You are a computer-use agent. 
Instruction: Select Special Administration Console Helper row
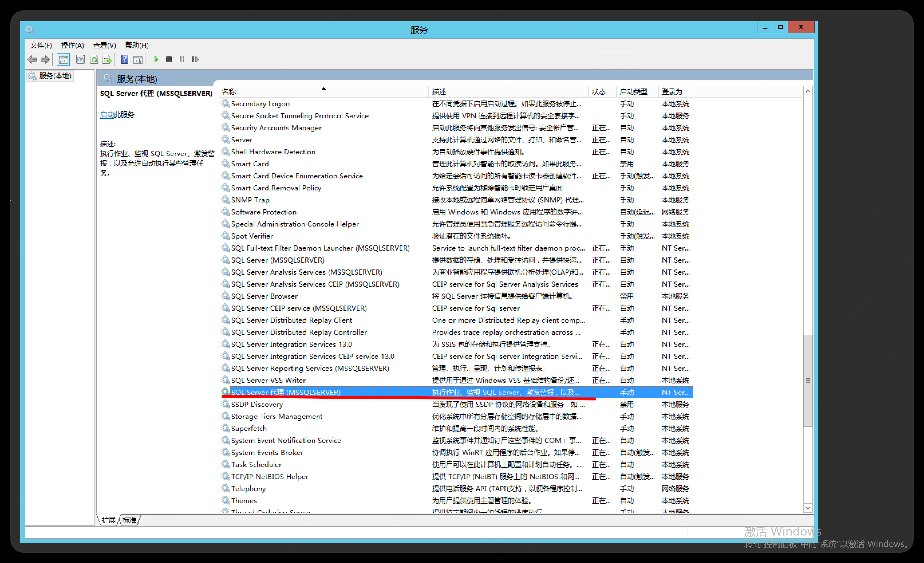pos(456,224)
